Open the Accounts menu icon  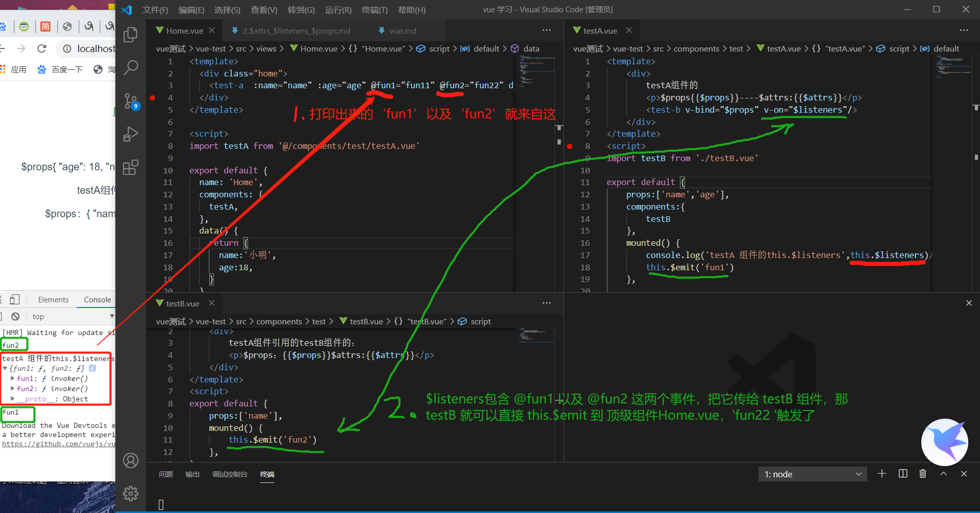tap(131, 460)
